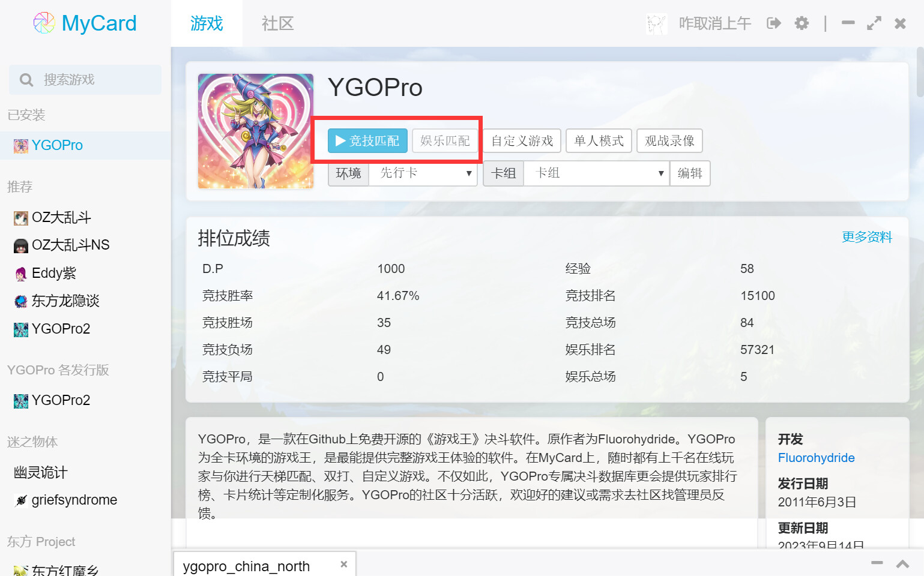Click the YGOPro Dark Magician Girl cover image

point(256,131)
